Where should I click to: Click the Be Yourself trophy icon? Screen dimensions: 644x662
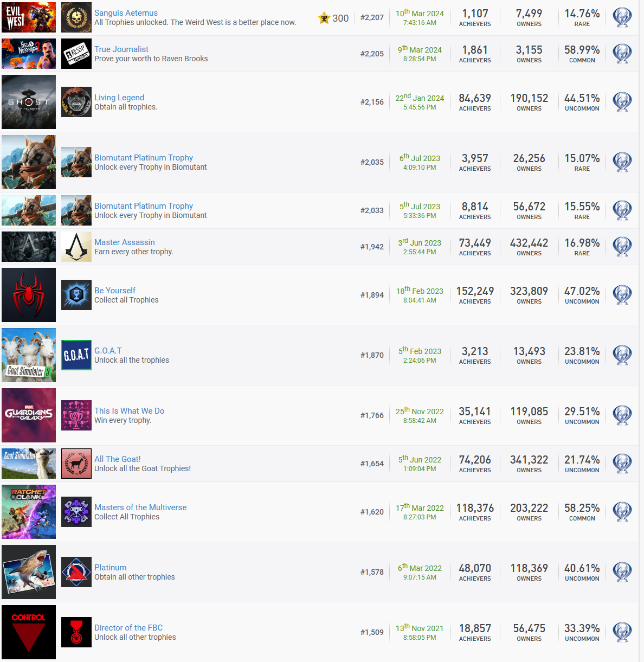point(76,295)
